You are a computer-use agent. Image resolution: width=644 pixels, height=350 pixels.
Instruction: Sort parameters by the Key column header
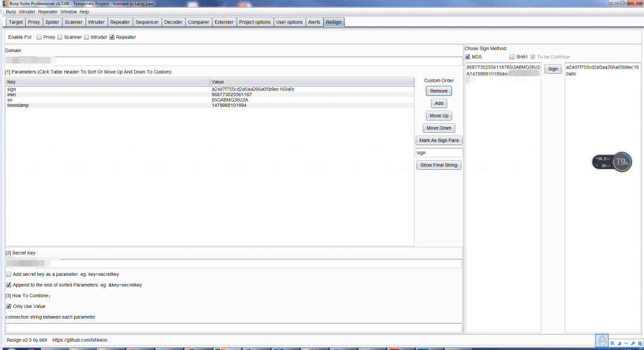click(x=107, y=82)
